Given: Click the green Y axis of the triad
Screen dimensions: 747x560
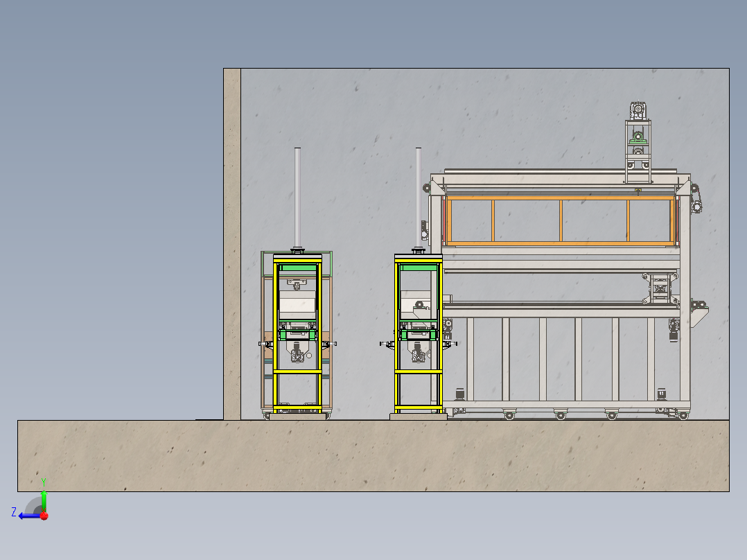Looking at the screenshot, I should (44, 500).
